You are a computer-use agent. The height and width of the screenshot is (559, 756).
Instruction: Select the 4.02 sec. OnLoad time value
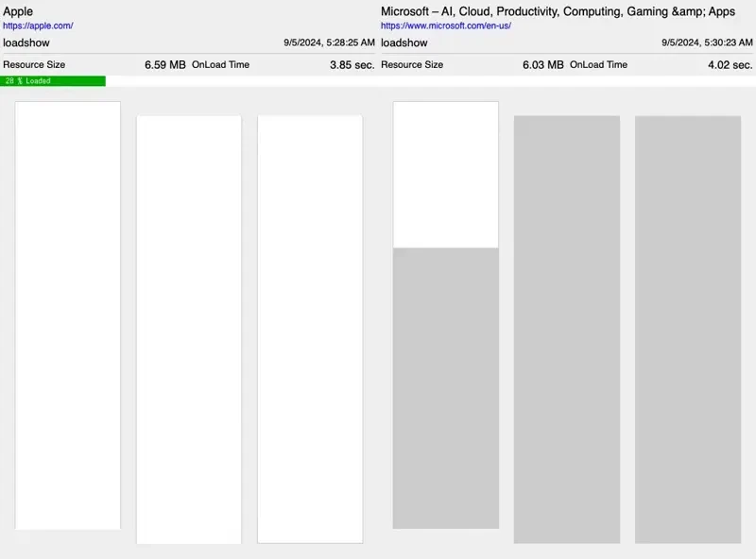click(x=730, y=64)
